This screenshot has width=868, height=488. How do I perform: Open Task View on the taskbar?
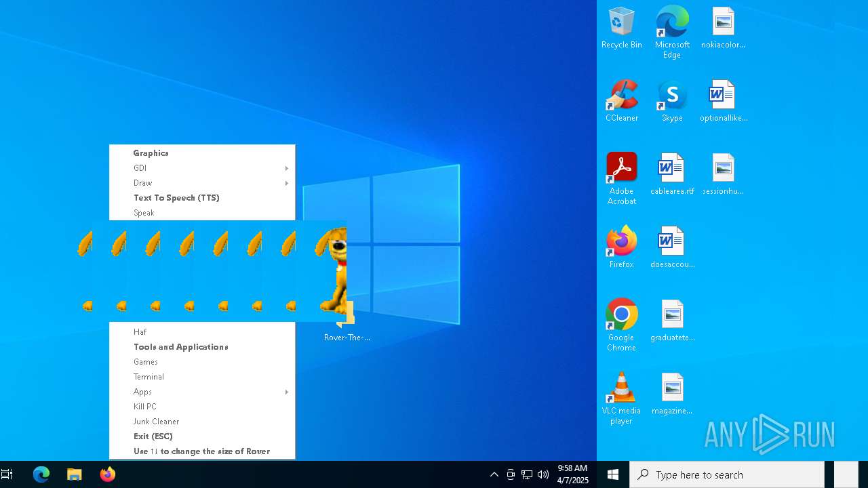(x=7, y=474)
